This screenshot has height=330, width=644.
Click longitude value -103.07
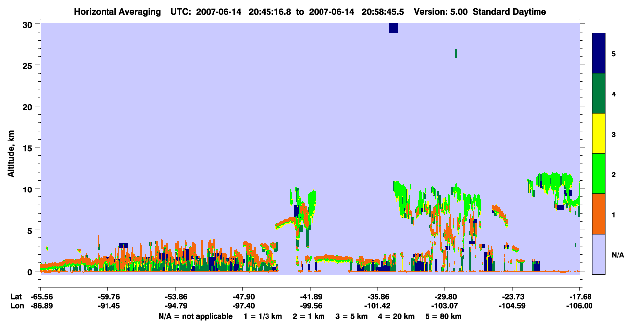(x=445, y=306)
